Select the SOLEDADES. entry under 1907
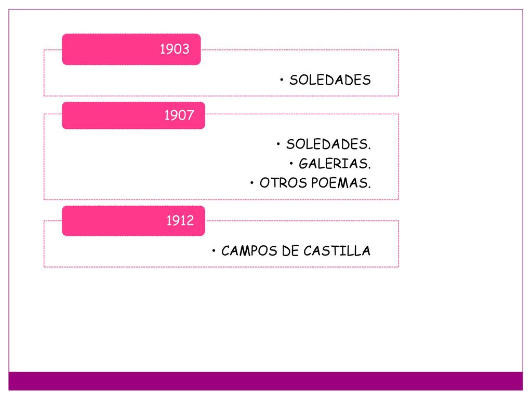Image resolution: width=532 pixels, height=399 pixels. click(328, 144)
